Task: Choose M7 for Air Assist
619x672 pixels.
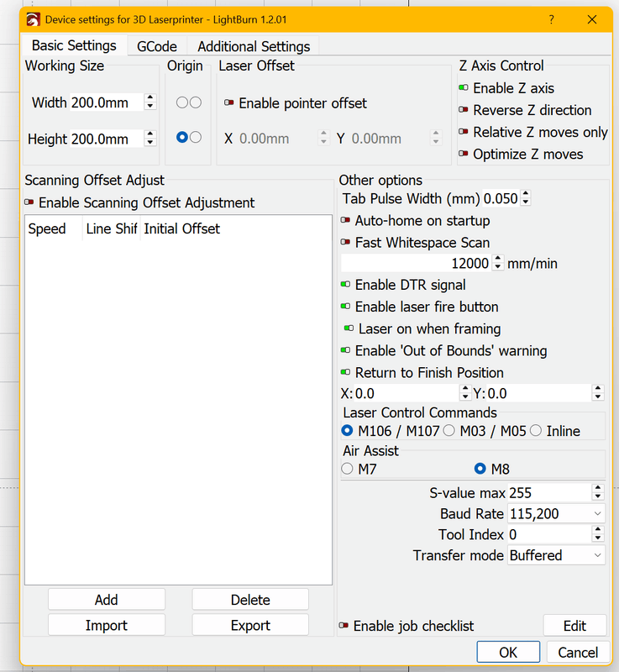Action: coord(348,469)
